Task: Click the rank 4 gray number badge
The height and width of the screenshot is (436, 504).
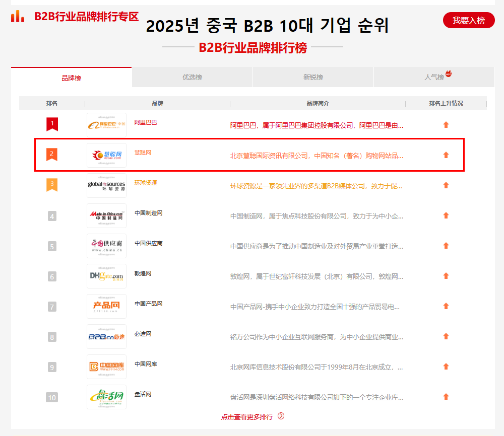Action: 52,216
